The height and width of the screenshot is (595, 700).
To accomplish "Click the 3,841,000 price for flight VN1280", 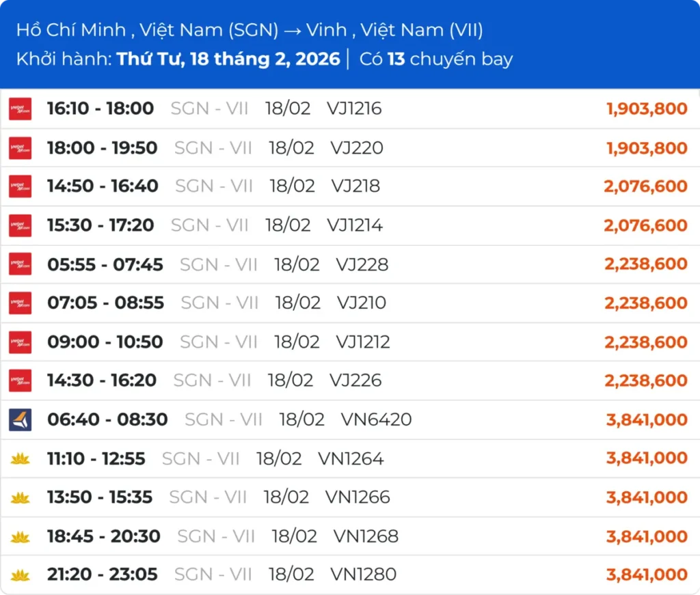I will (x=646, y=575).
